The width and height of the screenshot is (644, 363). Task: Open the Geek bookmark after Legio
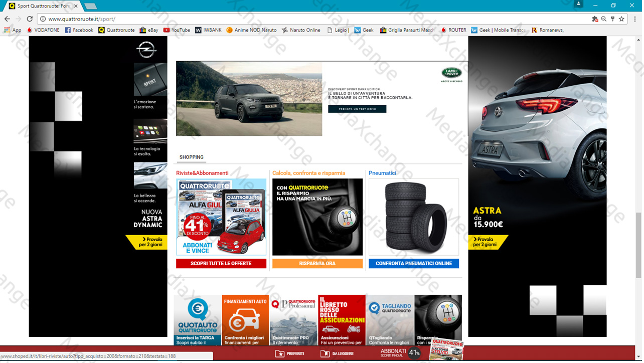tap(364, 30)
